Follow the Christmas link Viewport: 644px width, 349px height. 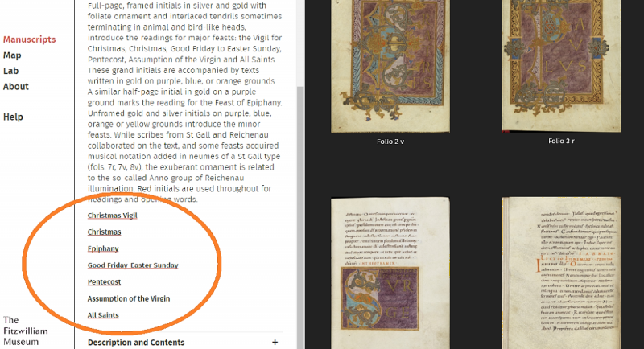[105, 232]
